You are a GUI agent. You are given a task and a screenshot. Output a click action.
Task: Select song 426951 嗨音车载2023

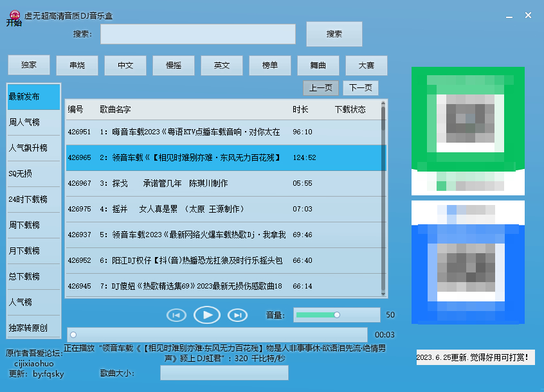pos(224,132)
